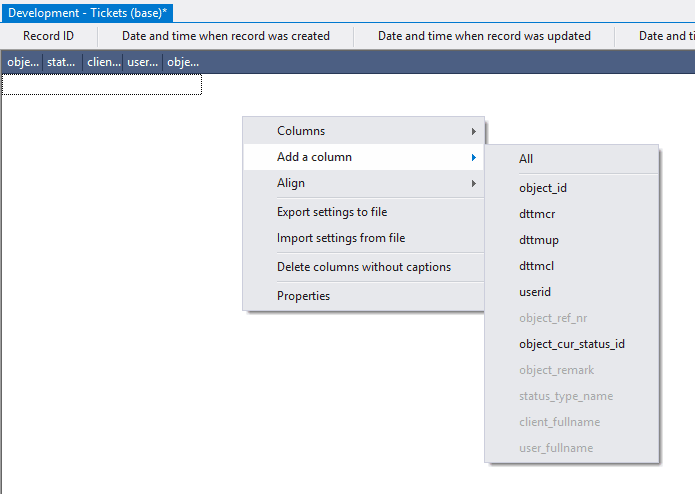Viewport: 695px width, 494px height.
Task: Add the object_cur_status_id column
Action: tap(572, 344)
